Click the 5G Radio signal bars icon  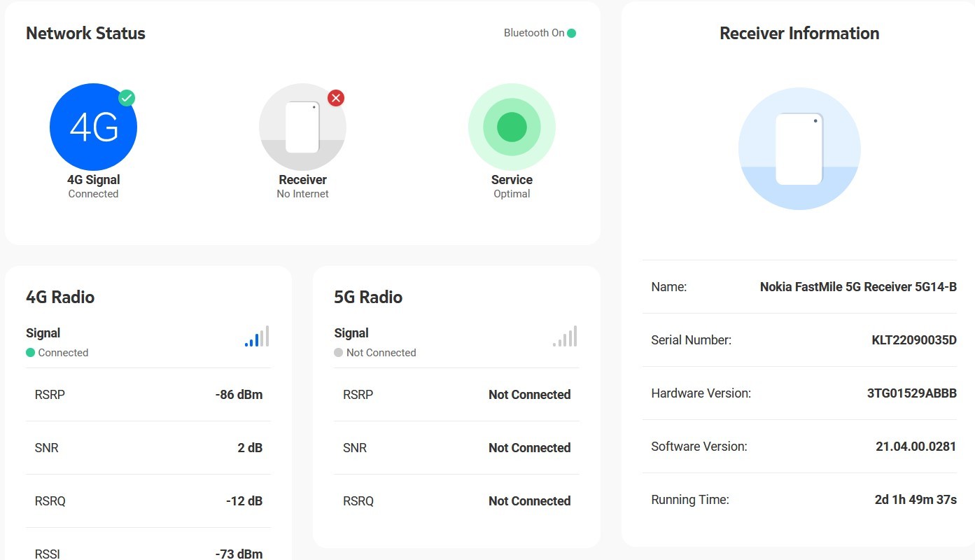pos(565,337)
